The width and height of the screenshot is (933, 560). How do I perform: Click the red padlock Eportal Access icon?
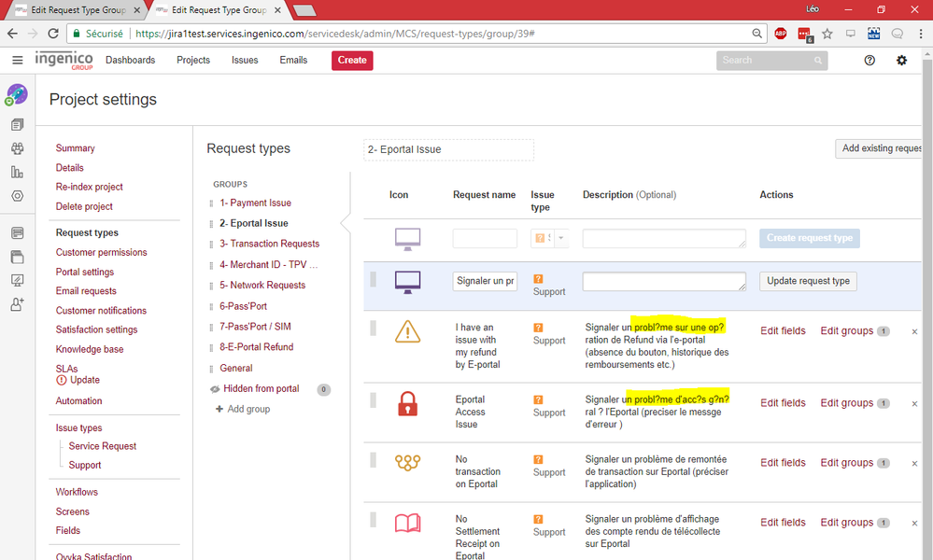(407, 403)
